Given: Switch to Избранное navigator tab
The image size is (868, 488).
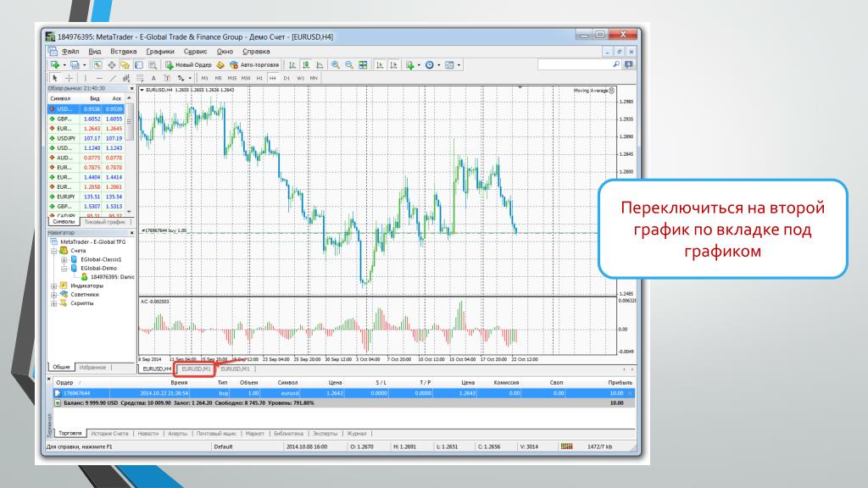Looking at the screenshot, I should [92, 368].
